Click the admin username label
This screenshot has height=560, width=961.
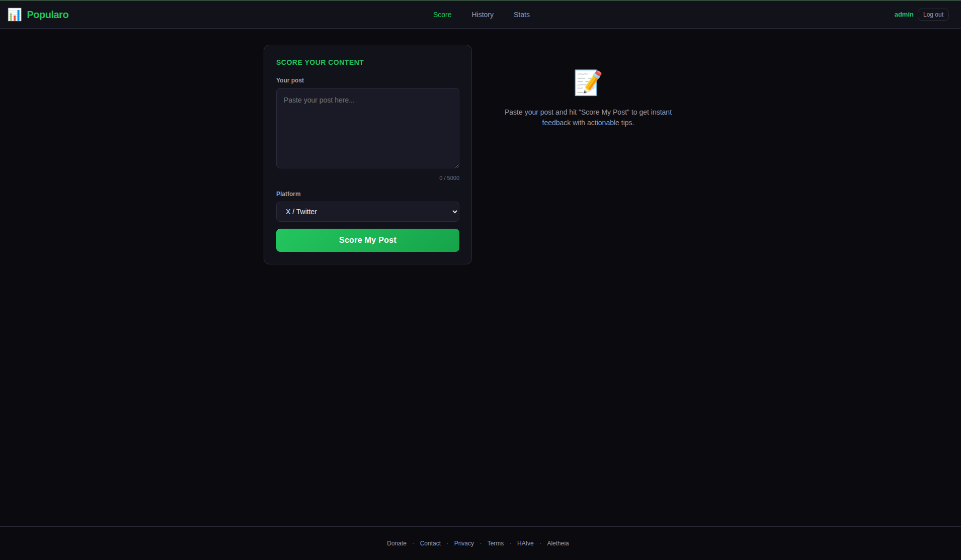[x=903, y=14]
